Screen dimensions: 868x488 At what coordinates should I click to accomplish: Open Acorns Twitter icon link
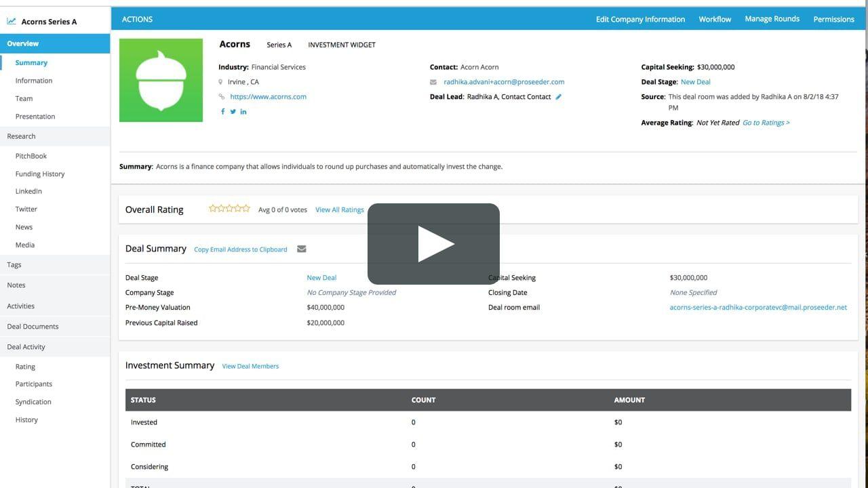point(233,111)
